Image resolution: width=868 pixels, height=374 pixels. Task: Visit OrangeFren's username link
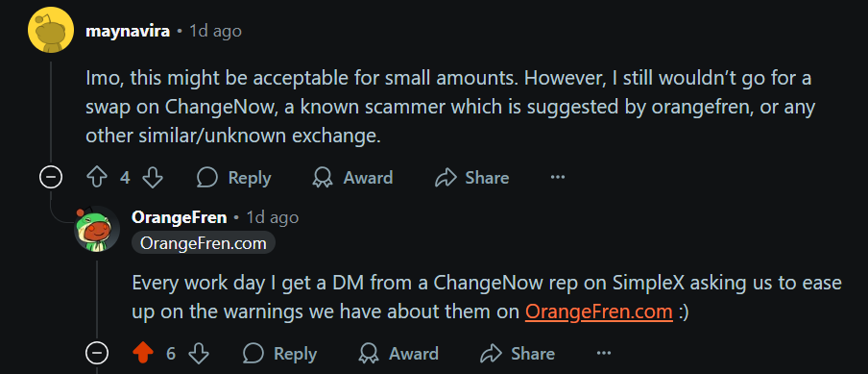(180, 217)
